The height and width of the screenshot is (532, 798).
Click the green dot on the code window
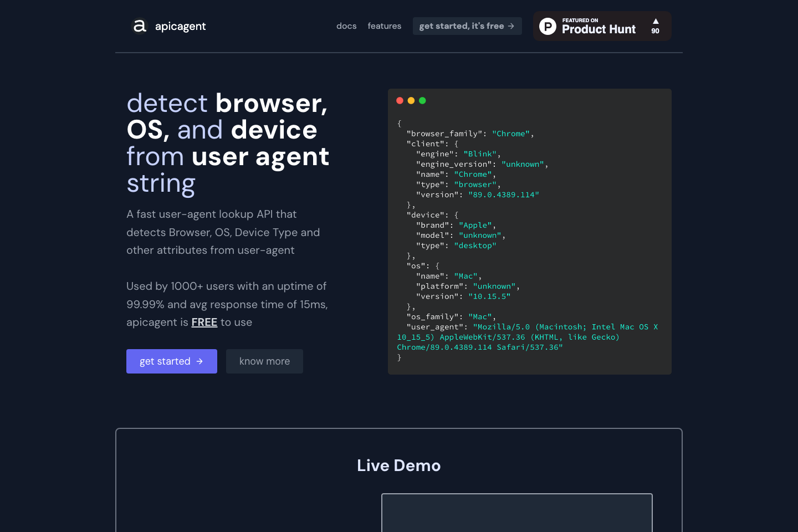tap(422, 100)
